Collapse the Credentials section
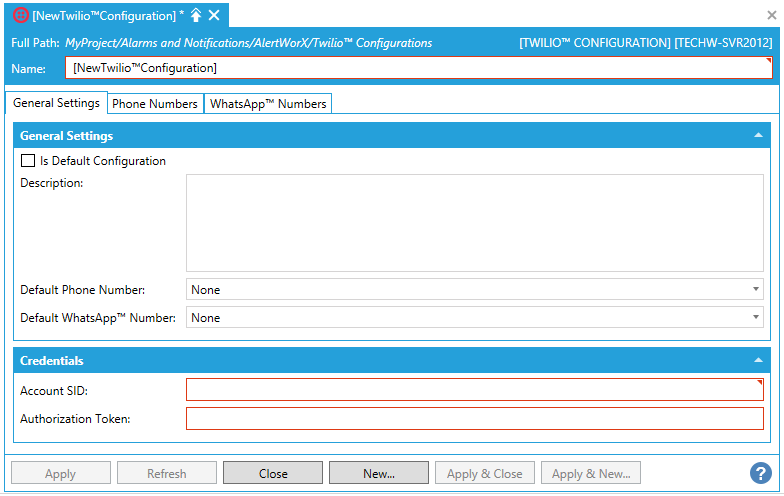This screenshot has width=784, height=496. (758, 360)
